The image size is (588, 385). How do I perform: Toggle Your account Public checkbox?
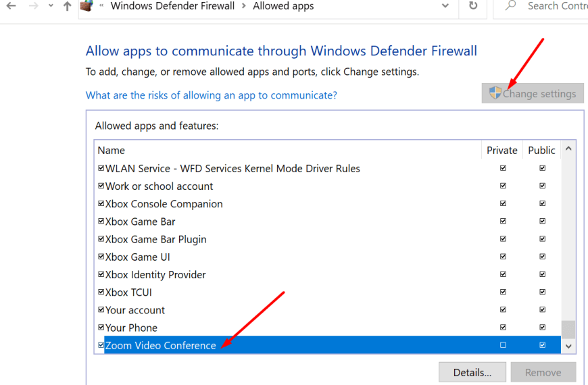(x=542, y=309)
